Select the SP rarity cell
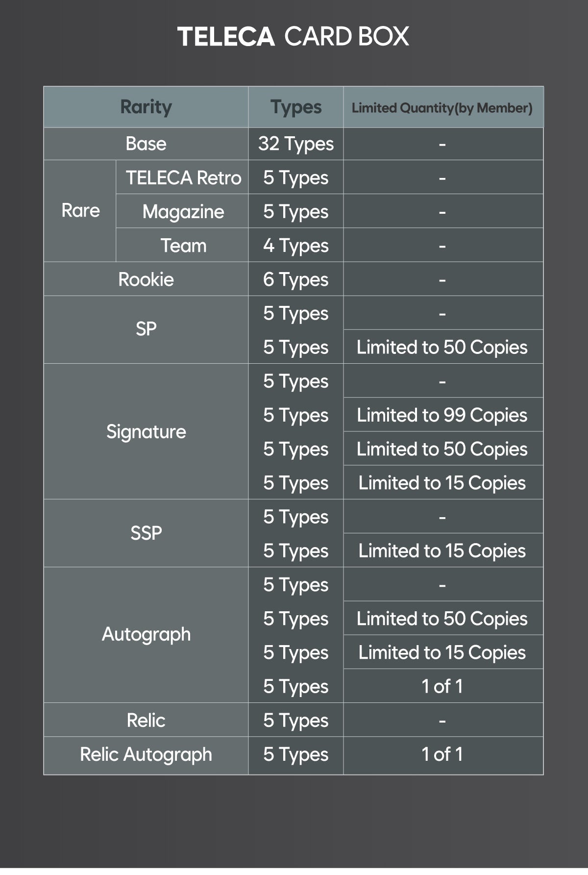 pos(146,329)
